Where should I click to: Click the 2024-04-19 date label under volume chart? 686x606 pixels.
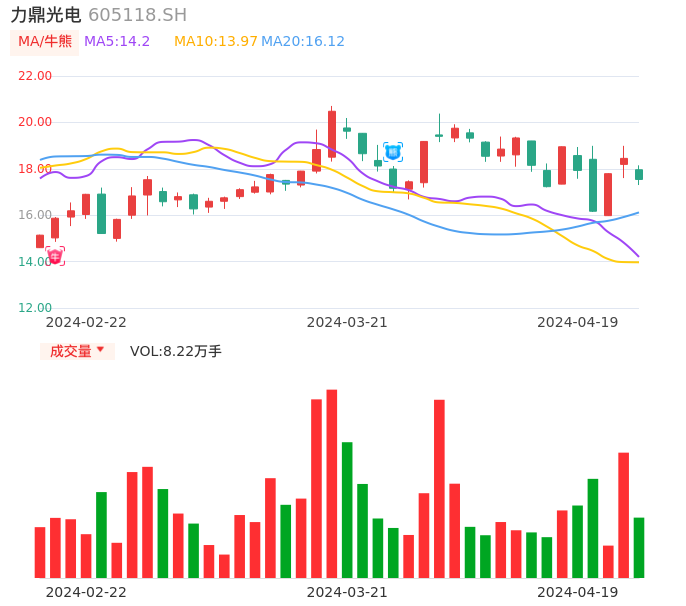[578, 591]
